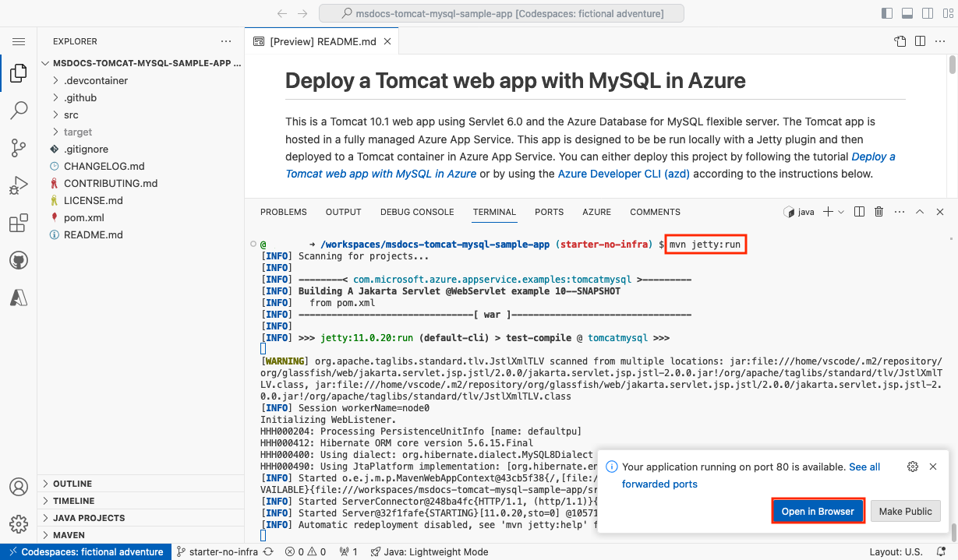The width and height of the screenshot is (958, 560).
Task: Open the terminal launch profile dropdown
Action: [840, 211]
